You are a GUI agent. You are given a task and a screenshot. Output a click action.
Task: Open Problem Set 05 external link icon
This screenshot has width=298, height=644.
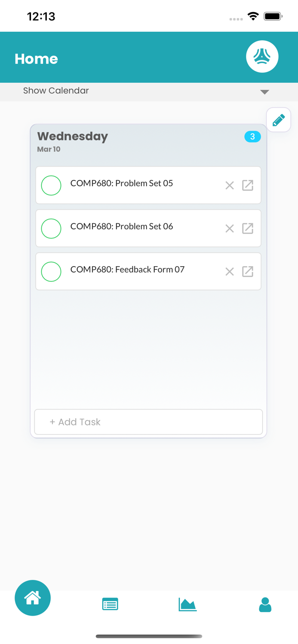(248, 185)
